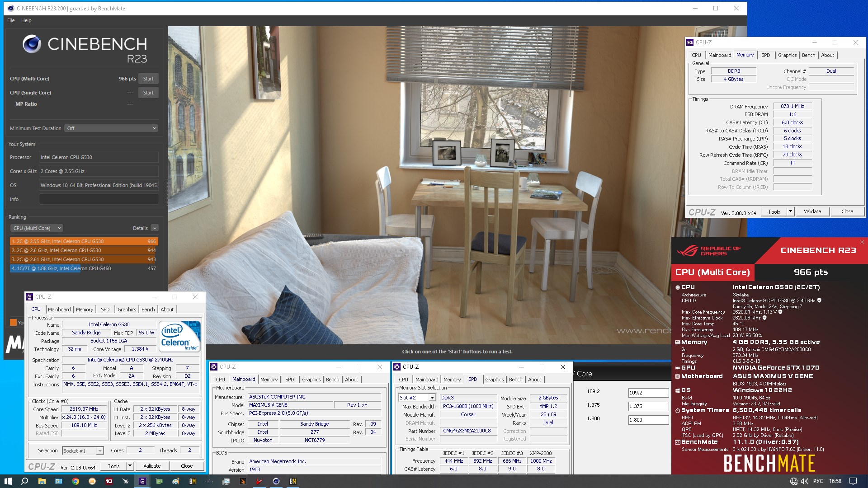Screen dimensions: 868x488
Task: Open the Cinebench Help menu
Action: [x=26, y=20]
